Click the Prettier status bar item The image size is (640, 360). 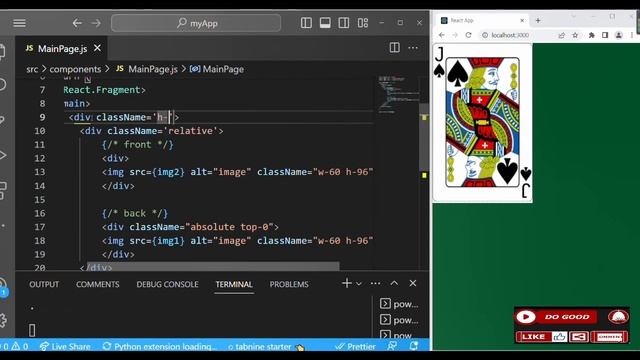click(355, 347)
